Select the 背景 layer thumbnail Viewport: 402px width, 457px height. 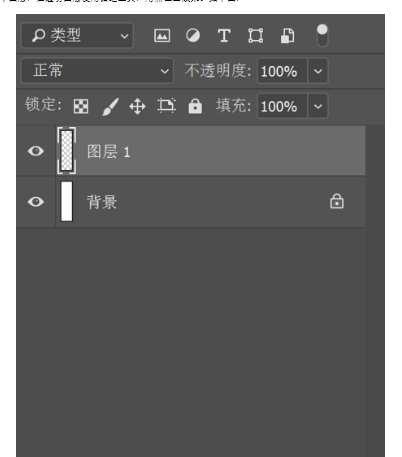pos(67,201)
